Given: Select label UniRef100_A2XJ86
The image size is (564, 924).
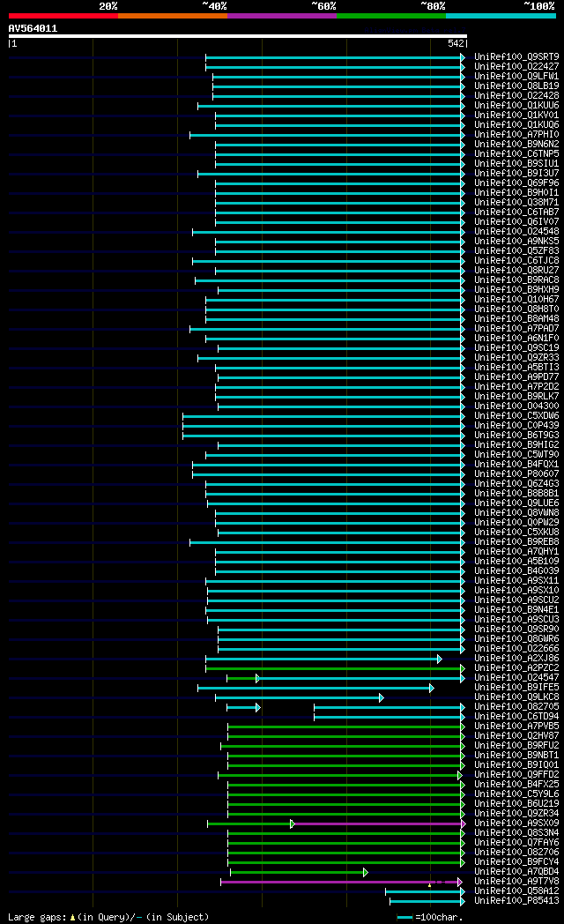Looking at the screenshot, I should click(x=516, y=659).
